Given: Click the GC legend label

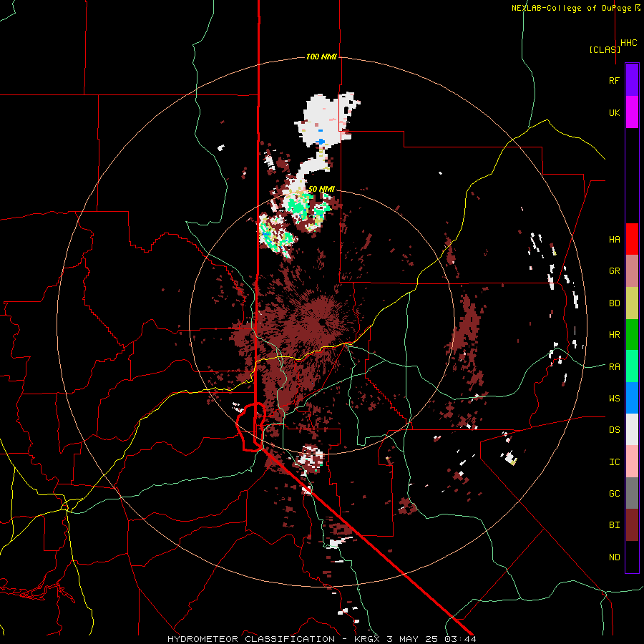Looking at the screenshot, I should pyautogui.click(x=614, y=494).
